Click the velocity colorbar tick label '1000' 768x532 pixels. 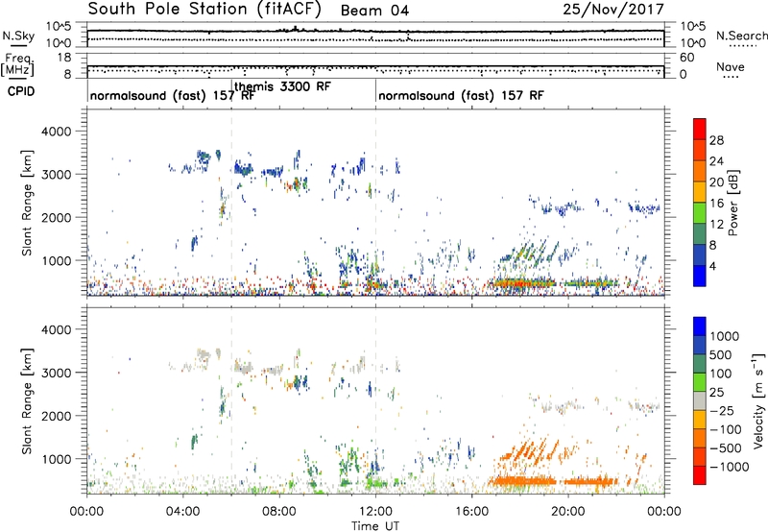724,336
